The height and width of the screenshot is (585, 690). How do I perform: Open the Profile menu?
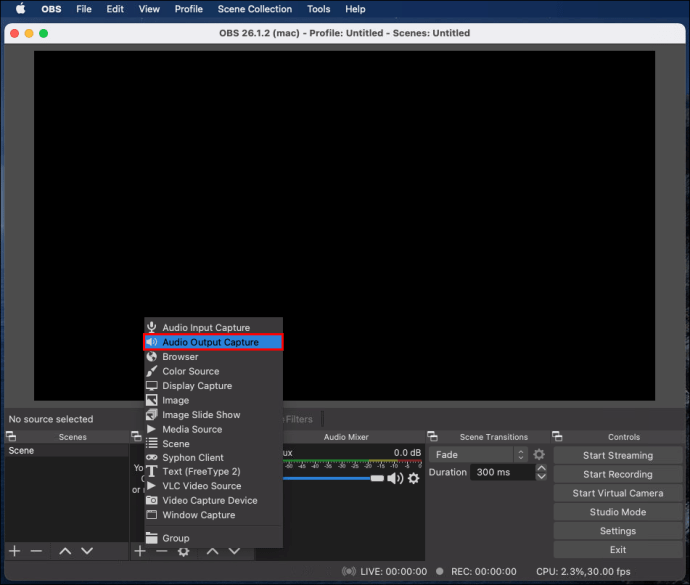(x=188, y=9)
